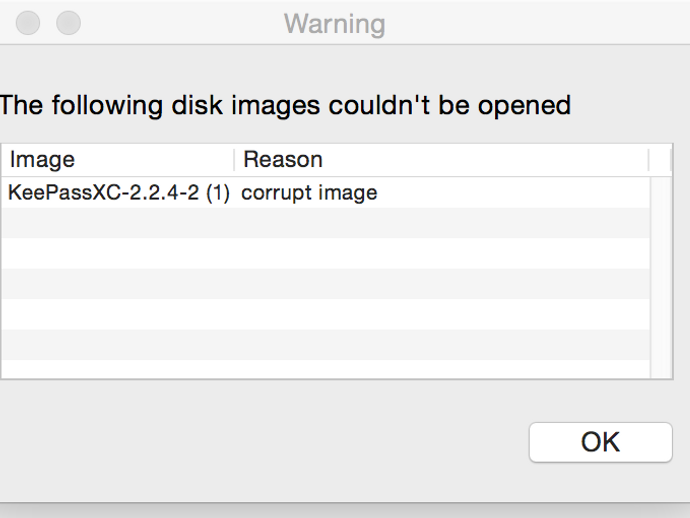Click divider between Image and Reason headers
The image size is (690, 518).
coord(235,160)
